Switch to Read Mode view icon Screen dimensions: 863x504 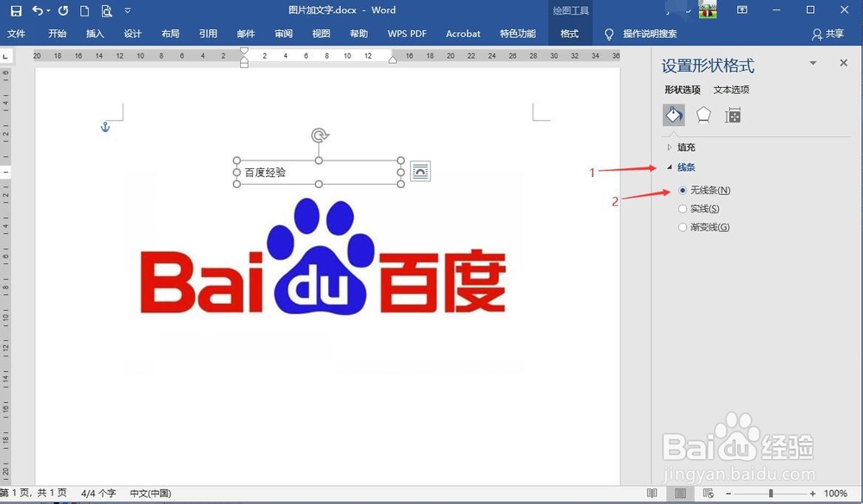(652, 493)
